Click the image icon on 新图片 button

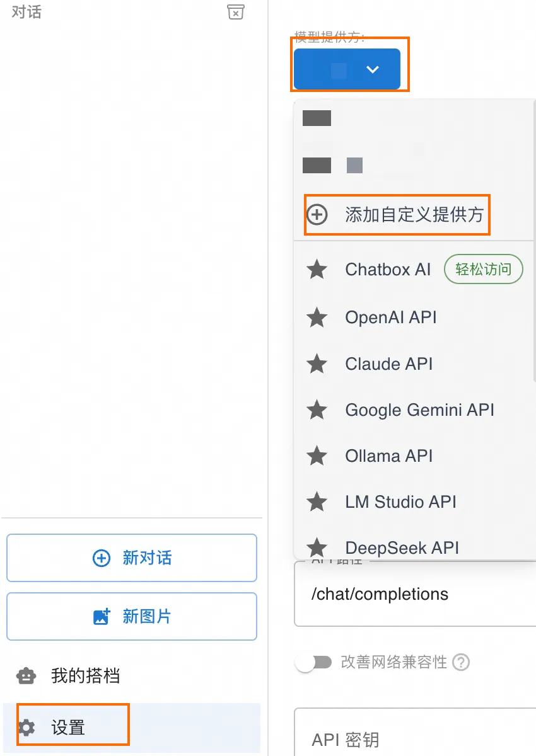102,616
